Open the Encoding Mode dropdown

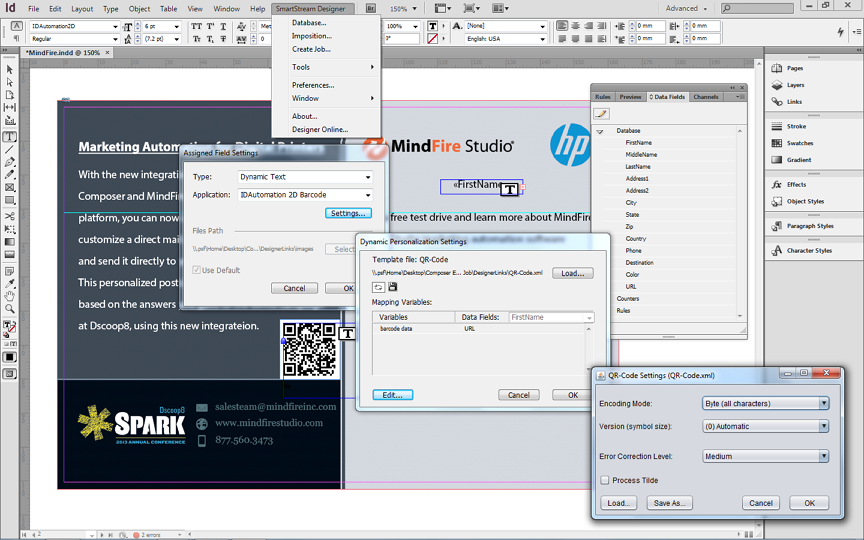[765, 403]
